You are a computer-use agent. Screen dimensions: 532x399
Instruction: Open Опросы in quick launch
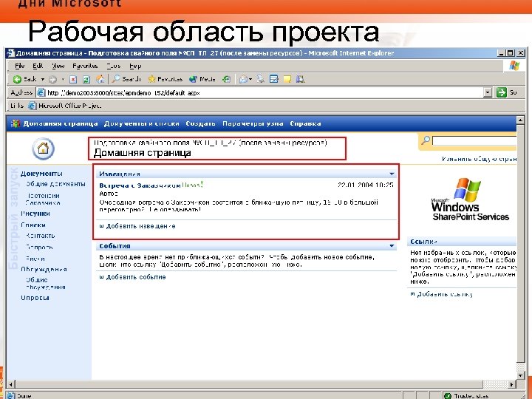pos(35,298)
